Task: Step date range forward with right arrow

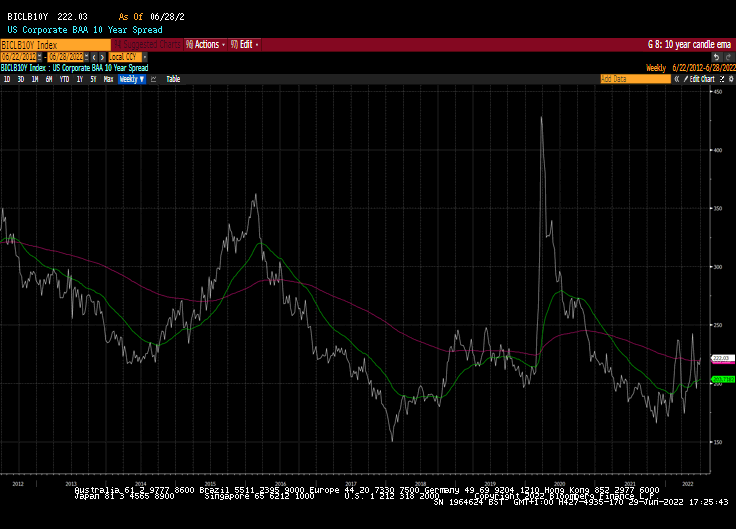Action: click(x=102, y=57)
